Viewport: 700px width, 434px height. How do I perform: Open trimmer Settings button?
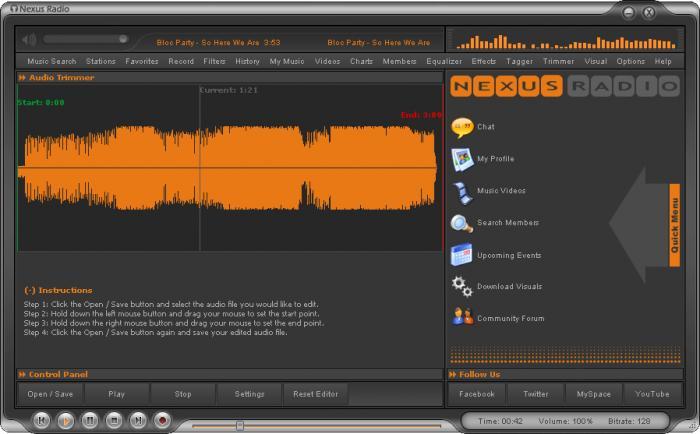click(250, 394)
